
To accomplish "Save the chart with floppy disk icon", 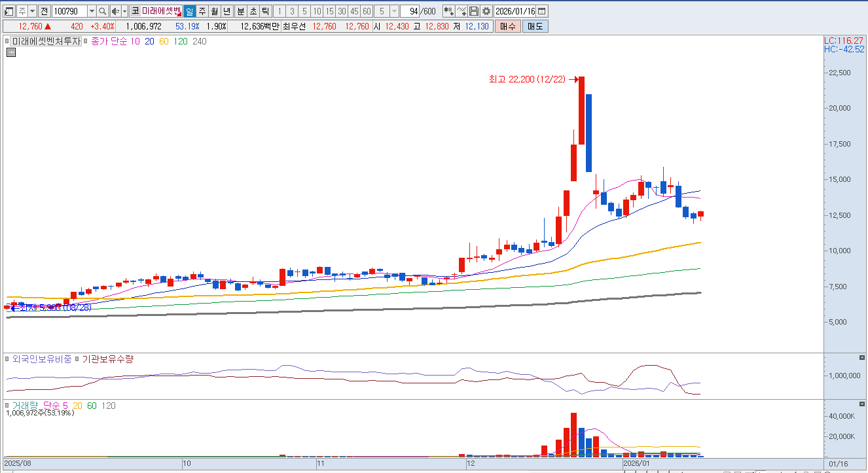I will click(x=474, y=11).
